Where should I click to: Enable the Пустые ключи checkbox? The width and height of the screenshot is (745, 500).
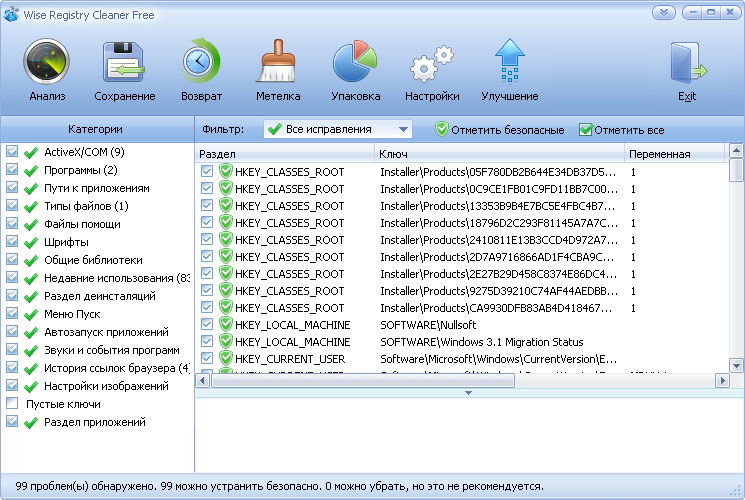[12, 404]
